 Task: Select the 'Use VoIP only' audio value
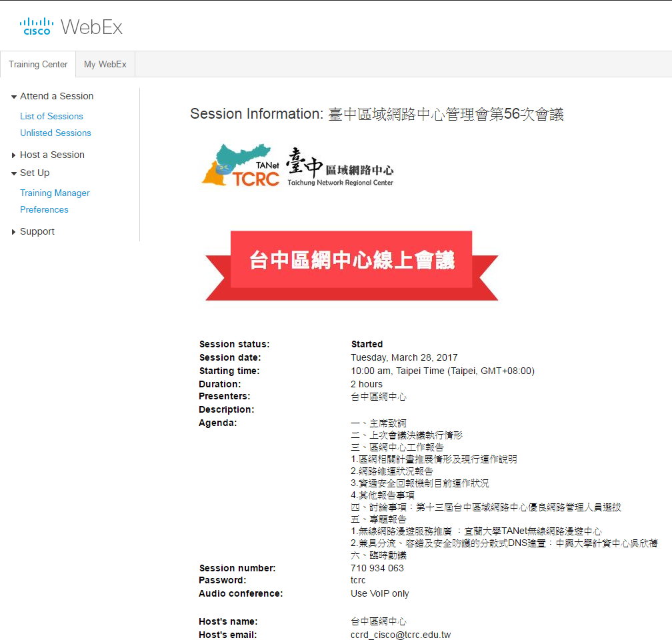(x=380, y=593)
